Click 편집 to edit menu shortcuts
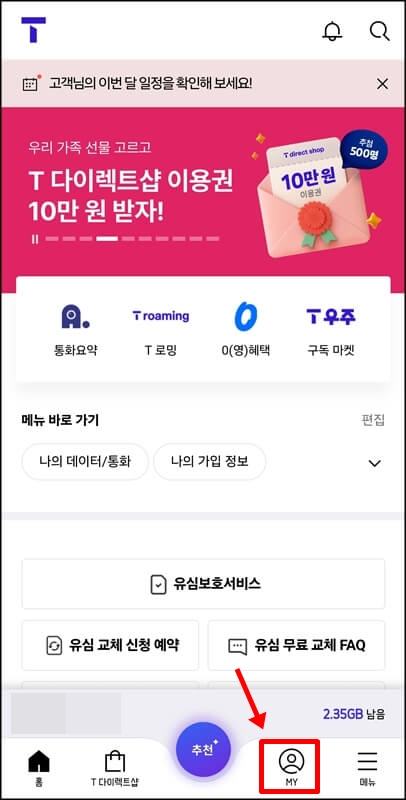This screenshot has height=800, width=406. [x=373, y=420]
